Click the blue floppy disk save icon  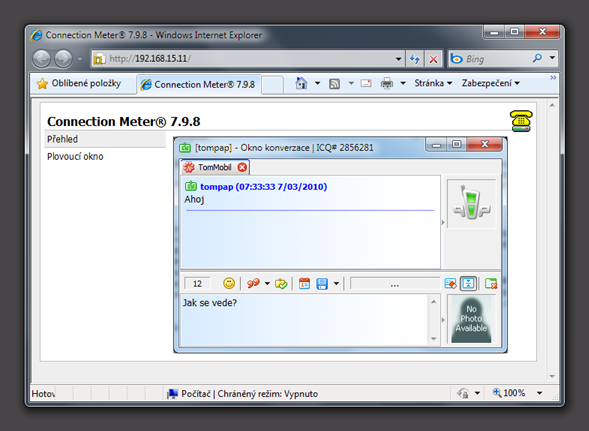[x=322, y=283]
